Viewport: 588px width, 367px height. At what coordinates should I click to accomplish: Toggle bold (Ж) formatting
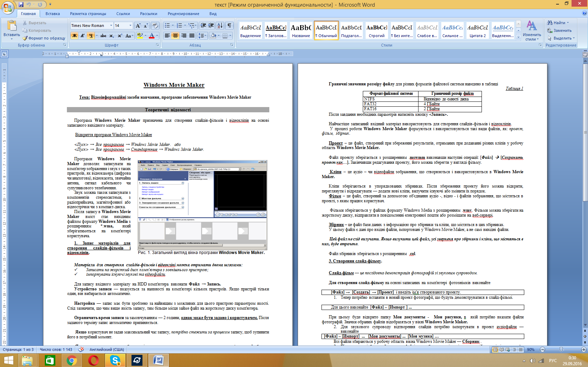click(74, 36)
